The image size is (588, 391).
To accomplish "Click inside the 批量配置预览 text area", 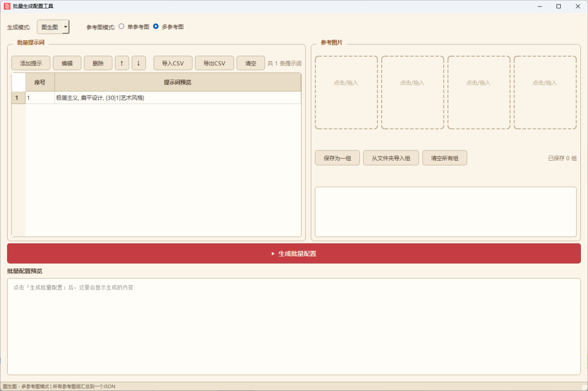I will point(294,326).
